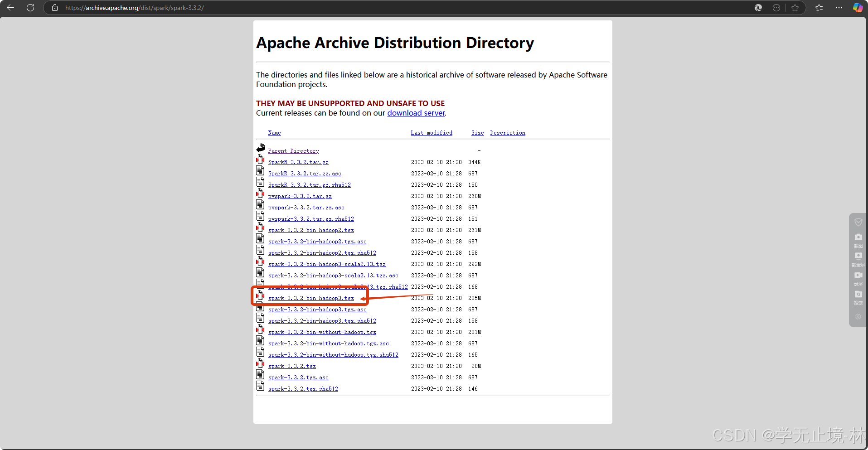Image resolution: width=868 pixels, height=450 pixels.
Task: Open spark-3.3.2-bin-without-hadoop.tgz.asc link
Action: click(328, 344)
